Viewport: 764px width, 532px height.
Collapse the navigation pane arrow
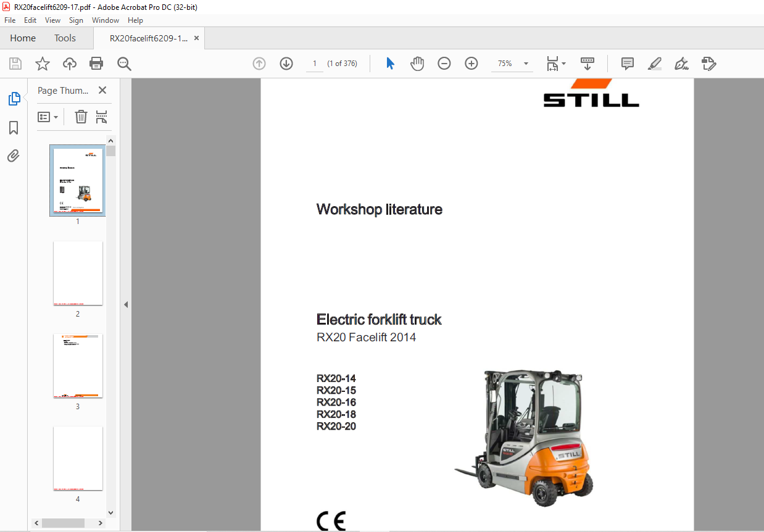coord(126,304)
